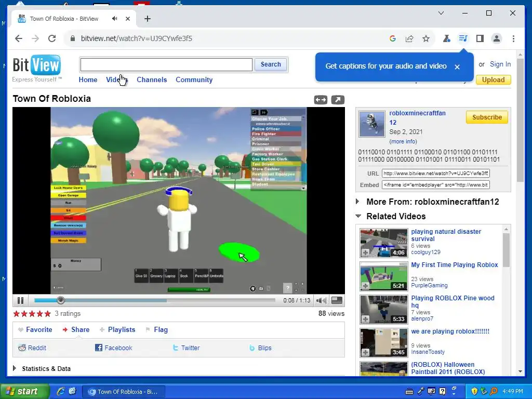Bookmark this page with the star

pos(426,38)
